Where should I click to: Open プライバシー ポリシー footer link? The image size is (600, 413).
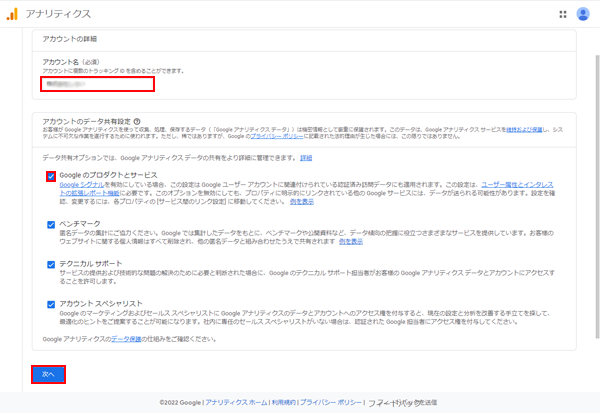click(x=331, y=402)
